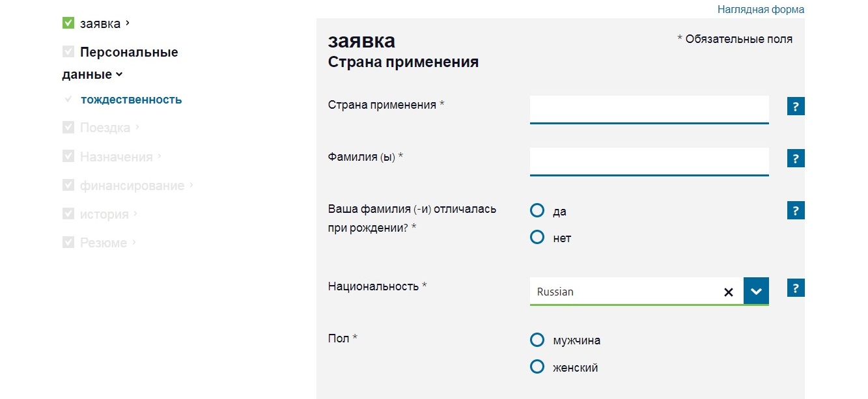Select "нет" for surname differed at birth
The image size is (868, 399).
click(x=537, y=238)
